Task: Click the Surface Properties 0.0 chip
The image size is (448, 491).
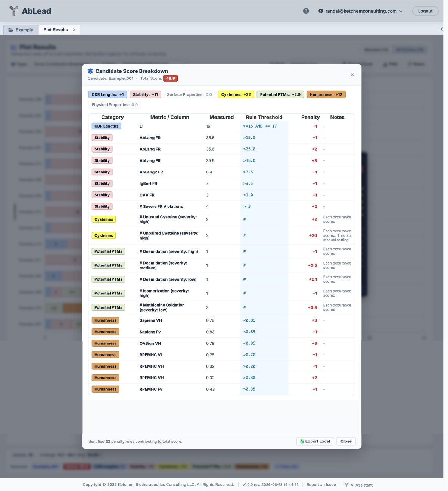Action: coord(189,94)
